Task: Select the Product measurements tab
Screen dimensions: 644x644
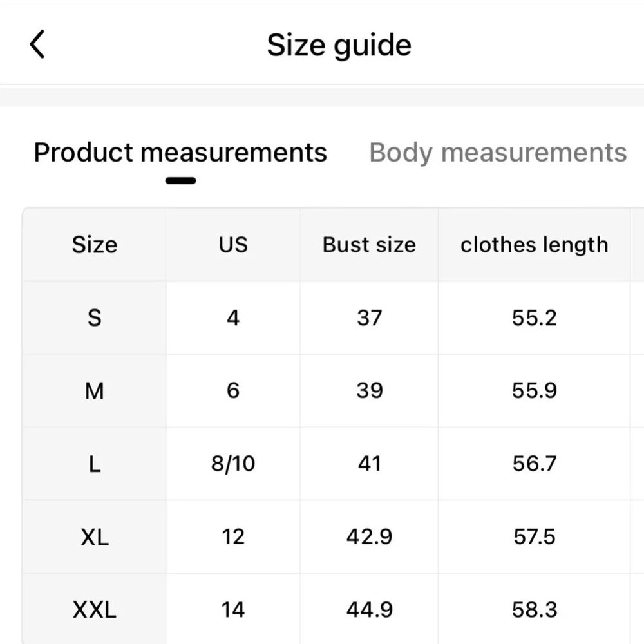Action: coord(180,153)
